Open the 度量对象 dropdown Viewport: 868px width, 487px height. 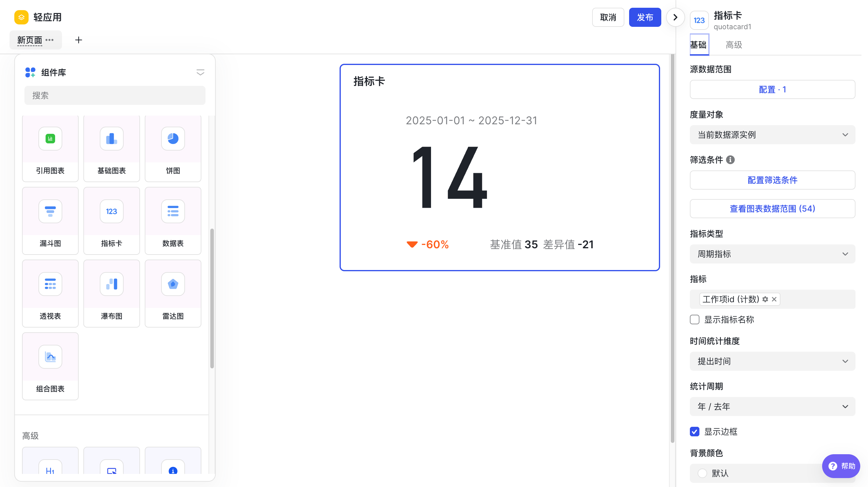772,135
